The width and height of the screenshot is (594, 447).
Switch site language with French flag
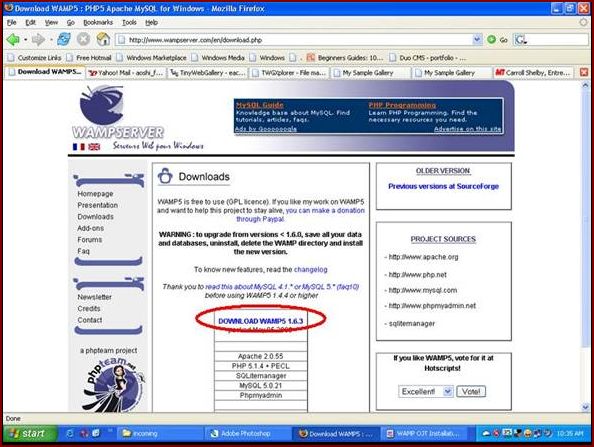pyautogui.click(x=78, y=147)
